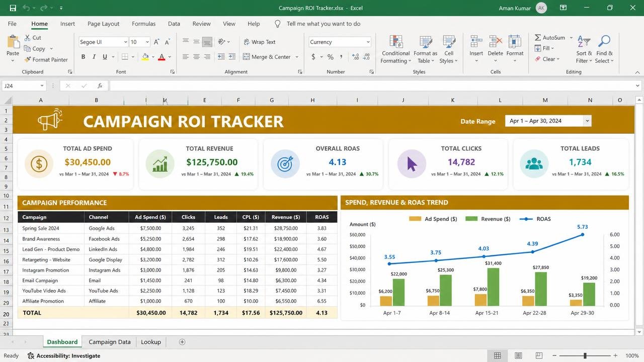The height and width of the screenshot is (362, 644).
Task: Expand the Name Box dropdown arrow
Action: click(42, 86)
